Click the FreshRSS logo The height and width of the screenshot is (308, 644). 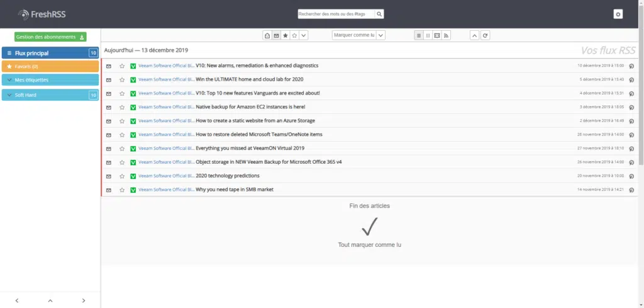pos(42,14)
